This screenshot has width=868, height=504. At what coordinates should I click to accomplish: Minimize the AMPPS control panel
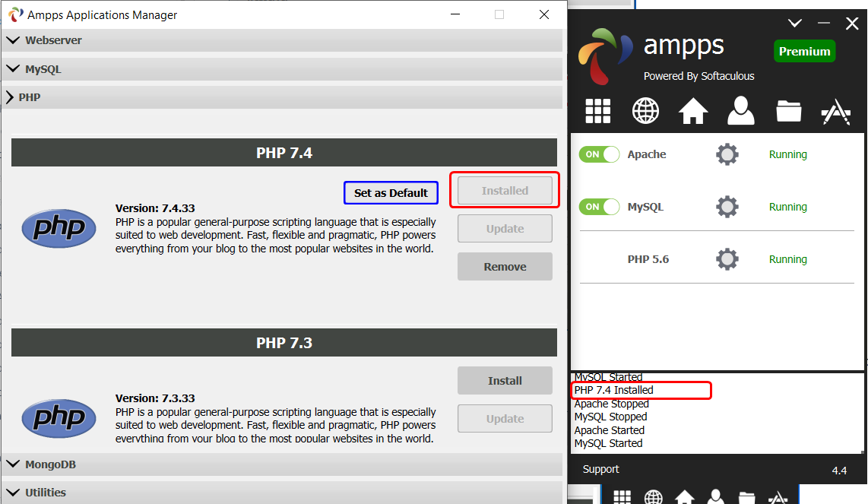point(824,23)
